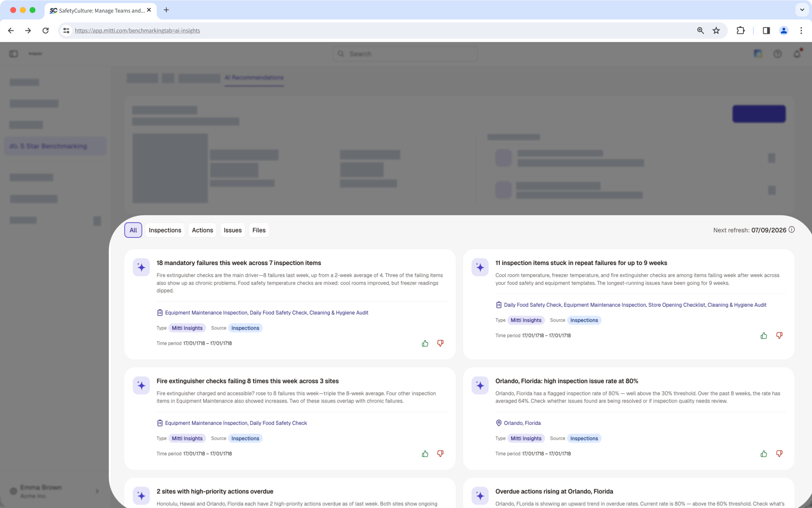The height and width of the screenshot is (508, 812).
Task: Click the info icon next to Next refresh date
Action: coord(792,230)
